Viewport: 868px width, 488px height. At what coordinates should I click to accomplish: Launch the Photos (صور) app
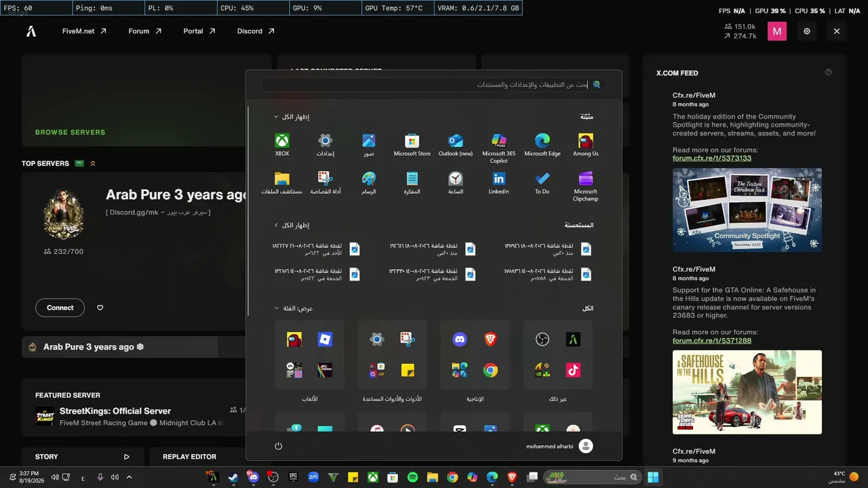tap(369, 145)
